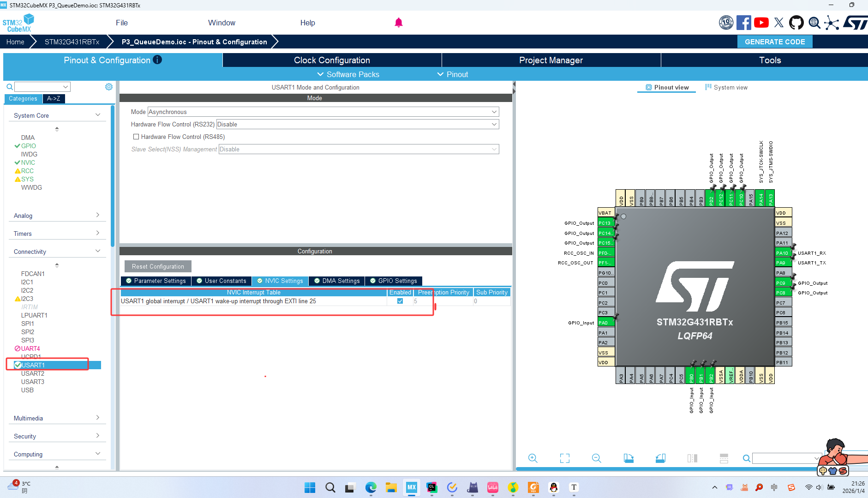Click the STM32CubeMX logo
Image resolution: width=868 pixels, height=498 pixels.
[x=18, y=23]
